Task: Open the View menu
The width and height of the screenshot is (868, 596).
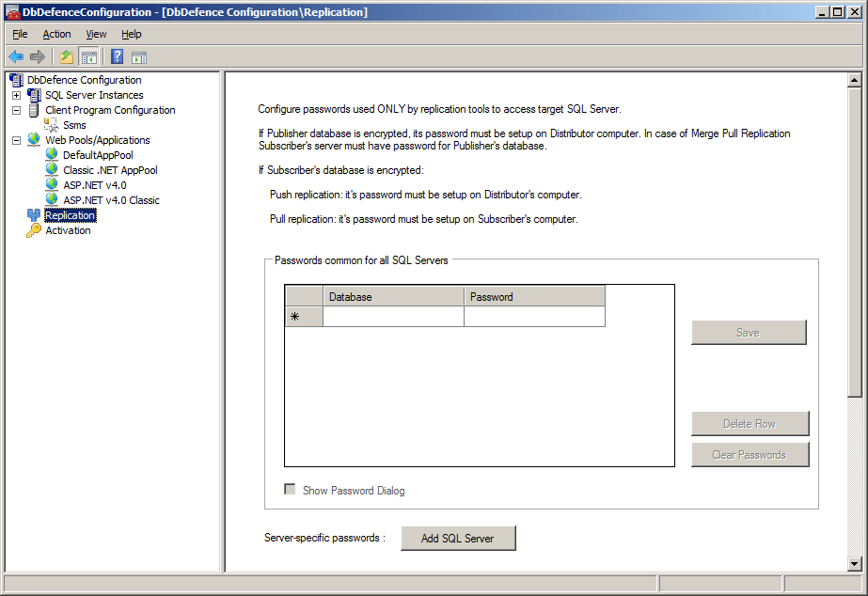Action: tap(96, 34)
